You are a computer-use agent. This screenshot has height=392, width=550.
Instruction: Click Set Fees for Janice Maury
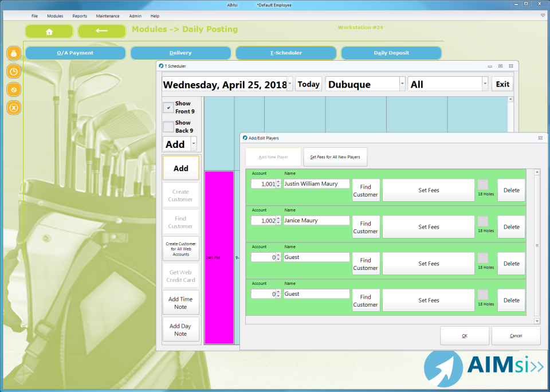pyautogui.click(x=429, y=227)
